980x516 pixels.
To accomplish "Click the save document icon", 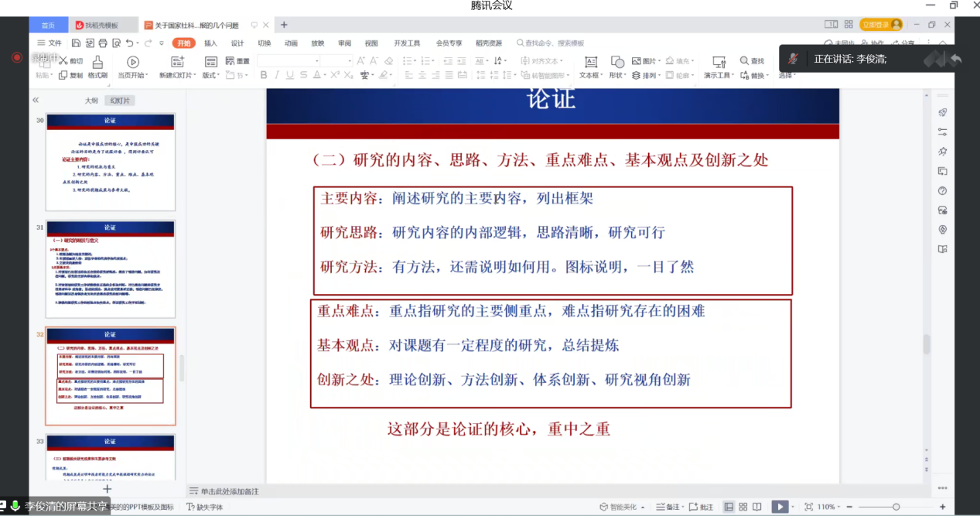I will pyautogui.click(x=77, y=43).
